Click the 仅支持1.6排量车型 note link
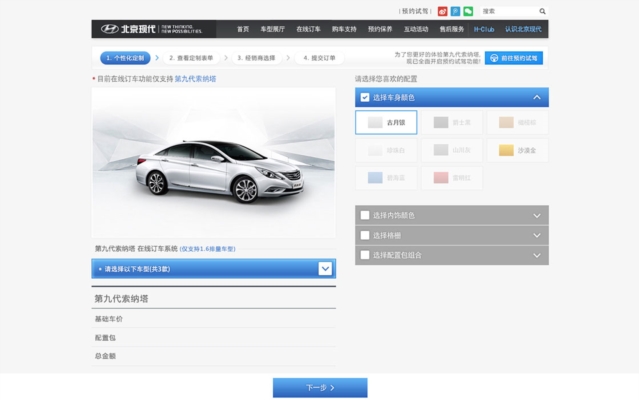 [x=207, y=249]
